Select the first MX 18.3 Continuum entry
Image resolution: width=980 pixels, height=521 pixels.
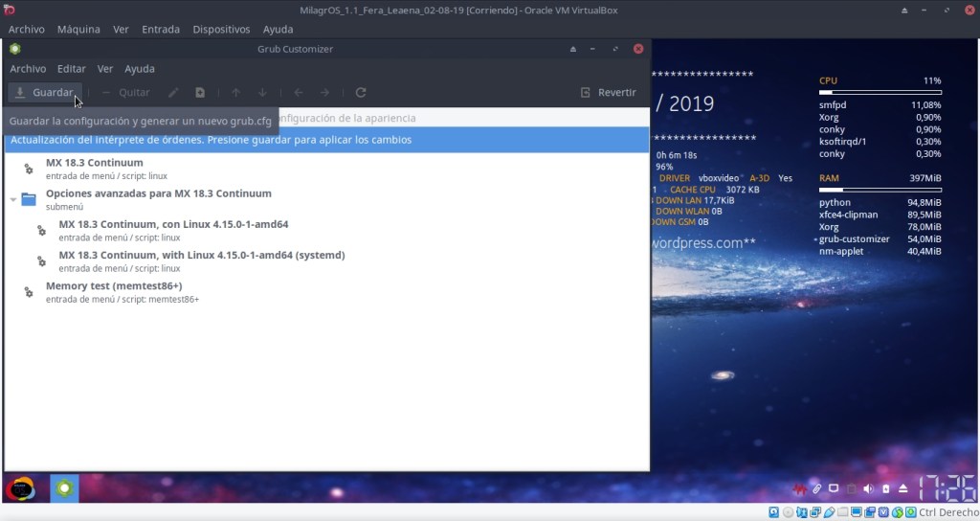pyautogui.click(x=94, y=163)
